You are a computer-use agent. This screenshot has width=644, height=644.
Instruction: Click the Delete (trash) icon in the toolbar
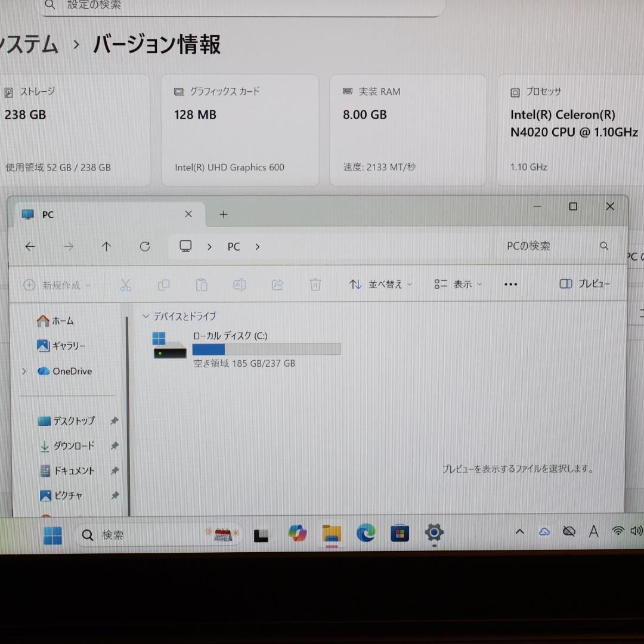(x=315, y=284)
